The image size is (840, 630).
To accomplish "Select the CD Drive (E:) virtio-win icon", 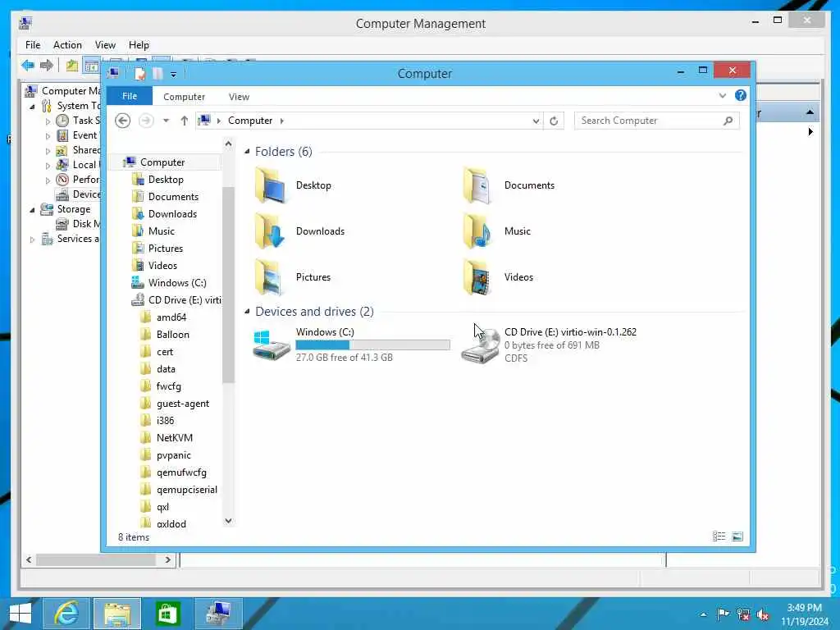I will pos(480,345).
